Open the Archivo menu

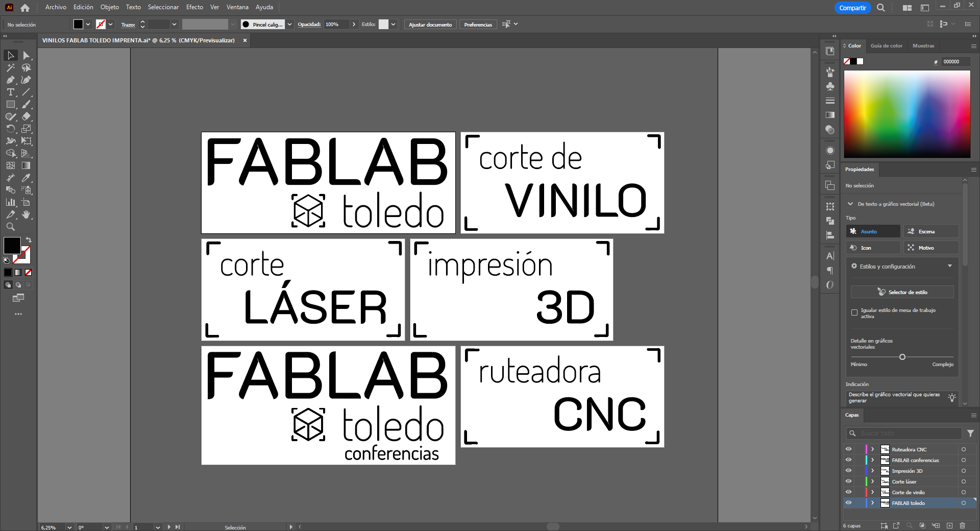pyautogui.click(x=56, y=7)
